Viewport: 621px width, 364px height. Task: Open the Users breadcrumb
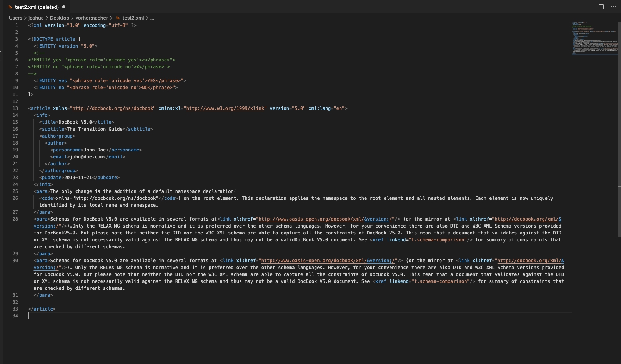pyautogui.click(x=15, y=18)
